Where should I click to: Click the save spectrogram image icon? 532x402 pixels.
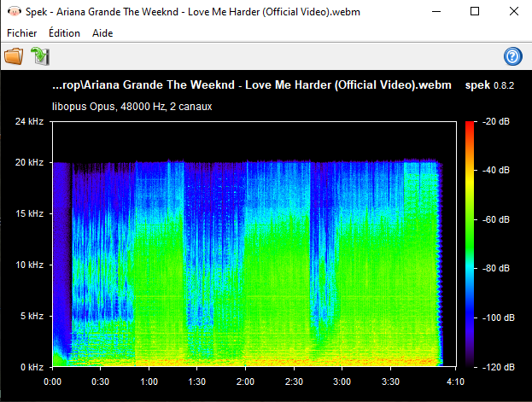click(x=39, y=56)
